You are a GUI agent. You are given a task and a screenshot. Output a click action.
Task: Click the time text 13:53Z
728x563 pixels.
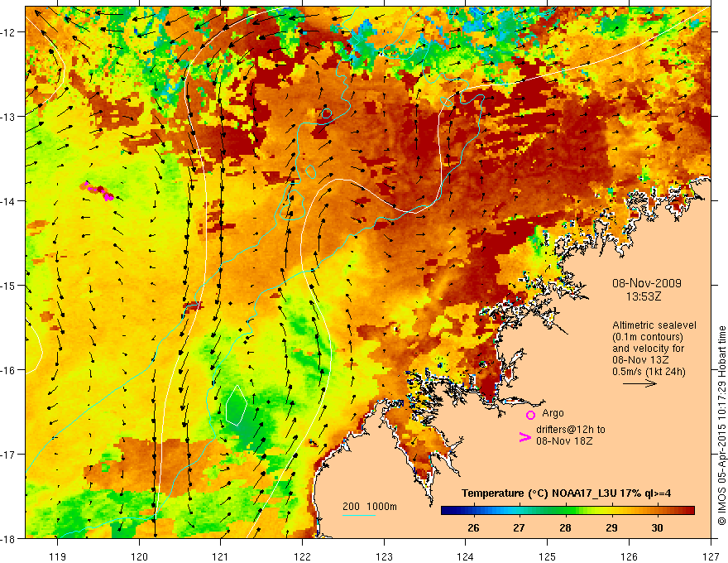(x=644, y=296)
